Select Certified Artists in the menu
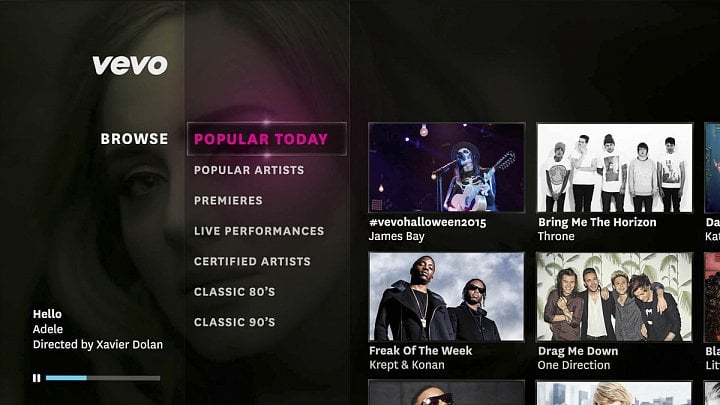Image resolution: width=720 pixels, height=405 pixels. pyautogui.click(x=252, y=261)
